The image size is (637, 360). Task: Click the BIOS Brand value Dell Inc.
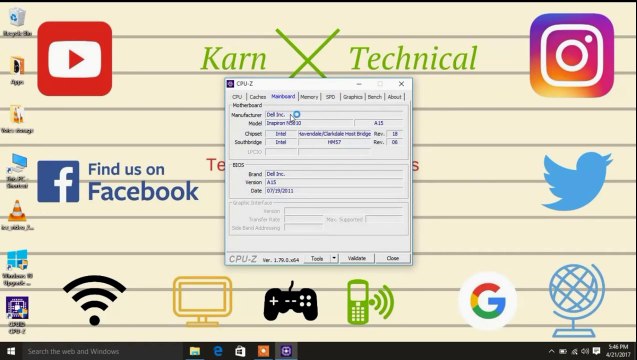tap(334, 174)
